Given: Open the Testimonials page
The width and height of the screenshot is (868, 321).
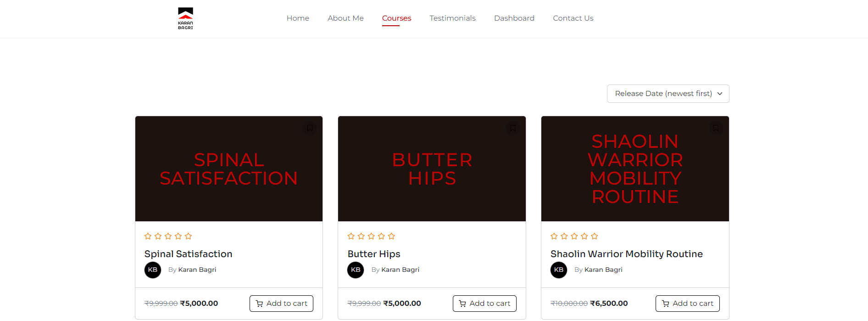Looking at the screenshot, I should (452, 18).
